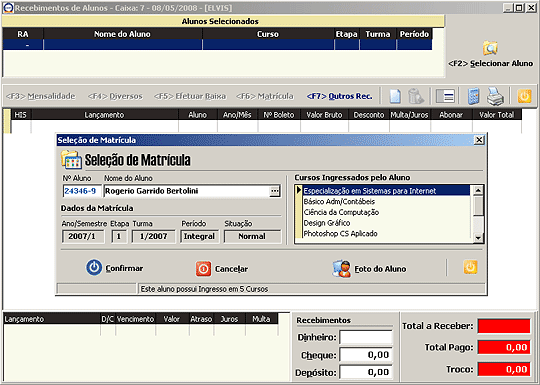Click the Cheque input field
540x385 pixels.
(x=366, y=355)
